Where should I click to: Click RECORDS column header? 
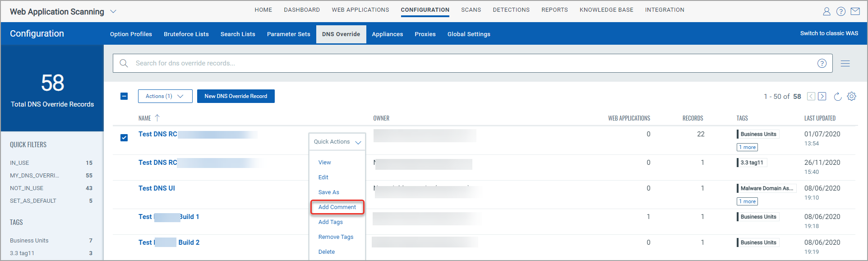(x=693, y=118)
